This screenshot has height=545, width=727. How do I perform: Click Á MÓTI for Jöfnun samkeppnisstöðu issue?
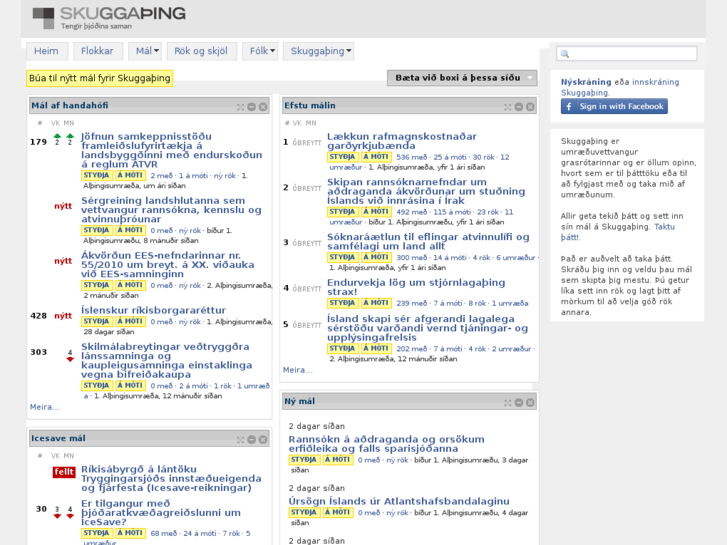pyautogui.click(x=130, y=175)
